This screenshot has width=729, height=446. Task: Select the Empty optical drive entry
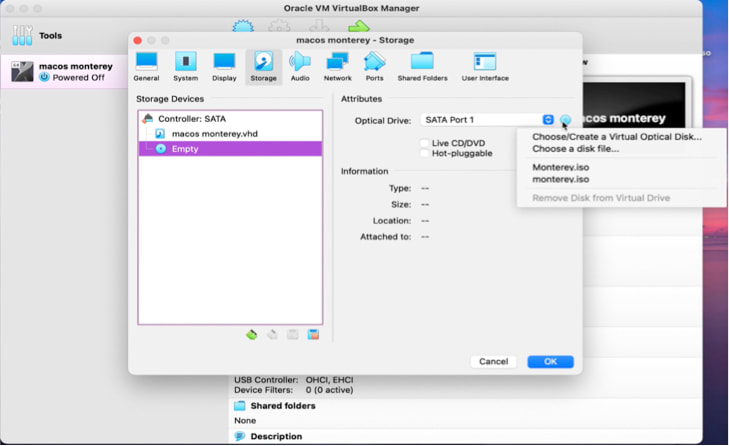[x=230, y=149]
